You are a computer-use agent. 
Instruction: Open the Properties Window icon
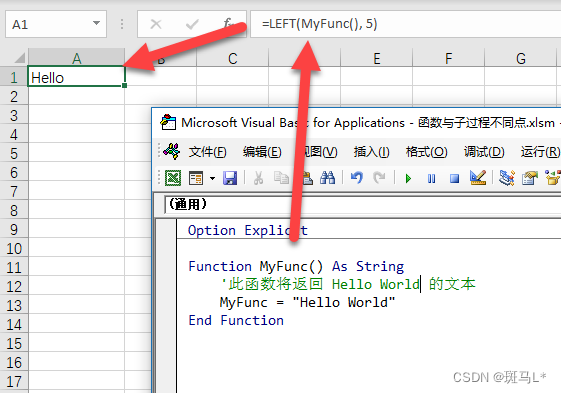[x=530, y=178]
